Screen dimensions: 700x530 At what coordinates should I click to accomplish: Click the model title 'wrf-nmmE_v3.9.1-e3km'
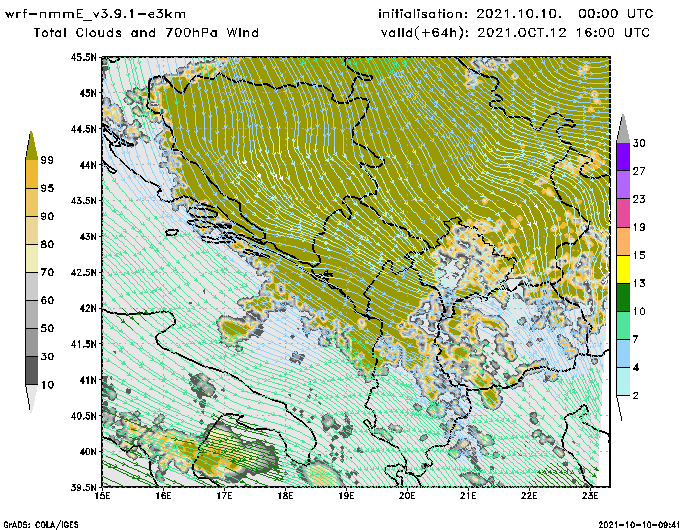point(95,14)
